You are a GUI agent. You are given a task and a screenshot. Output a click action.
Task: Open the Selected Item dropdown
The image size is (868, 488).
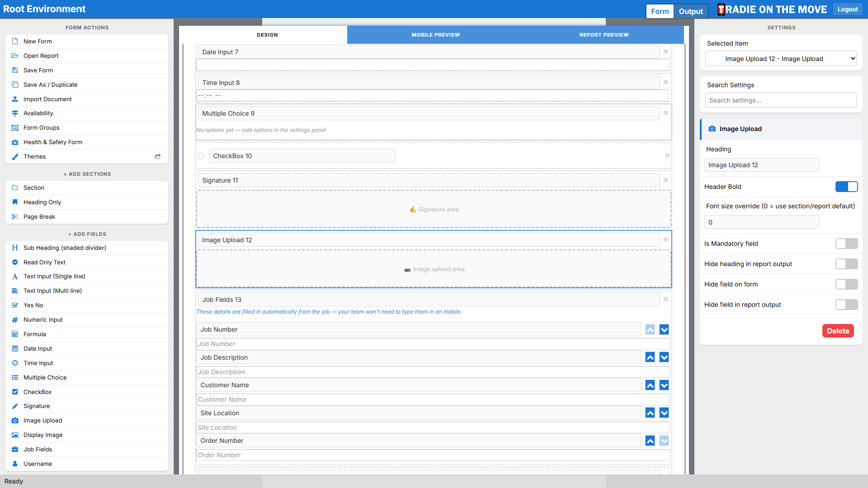point(781,59)
